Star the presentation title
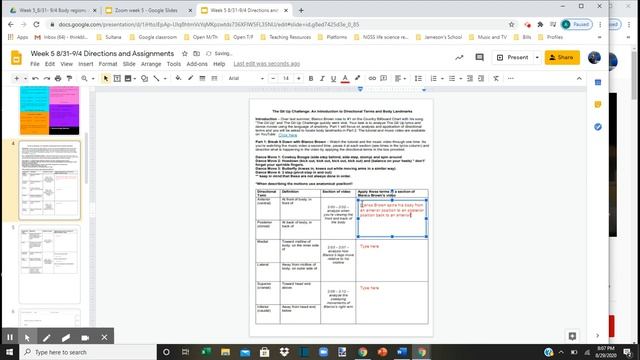 tap(184, 53)
